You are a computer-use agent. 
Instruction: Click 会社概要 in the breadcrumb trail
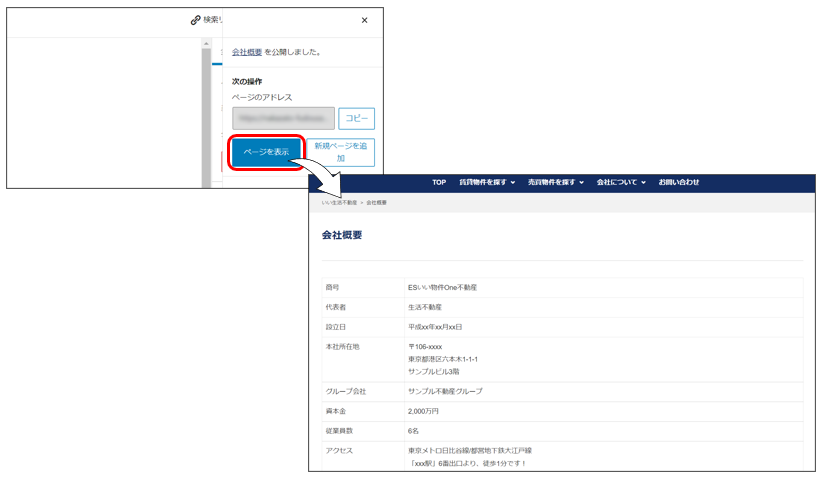point(377,202)
